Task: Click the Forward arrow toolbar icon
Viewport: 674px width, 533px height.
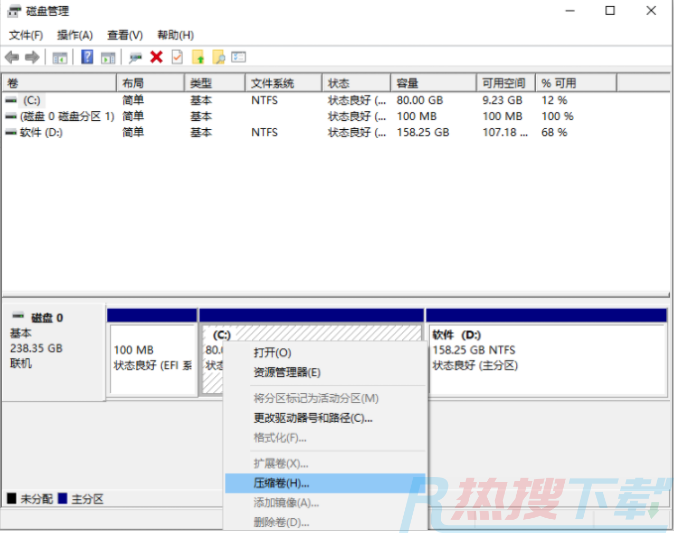Action: coord(32,57)
